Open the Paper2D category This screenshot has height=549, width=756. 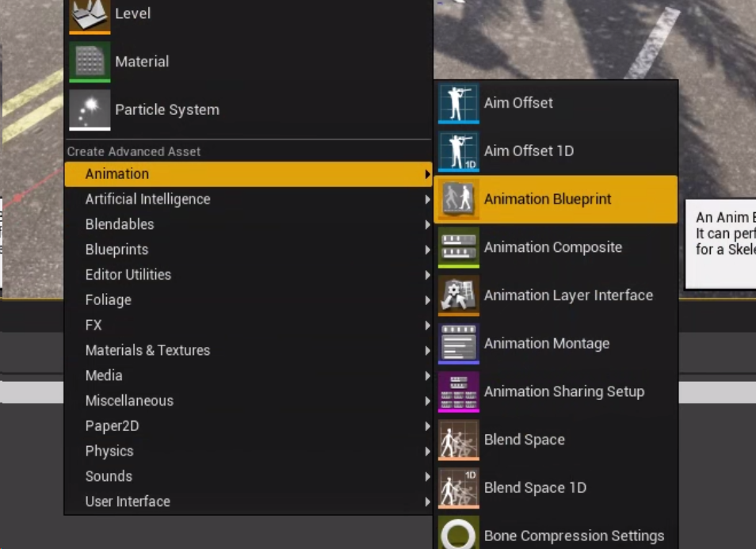112,426
